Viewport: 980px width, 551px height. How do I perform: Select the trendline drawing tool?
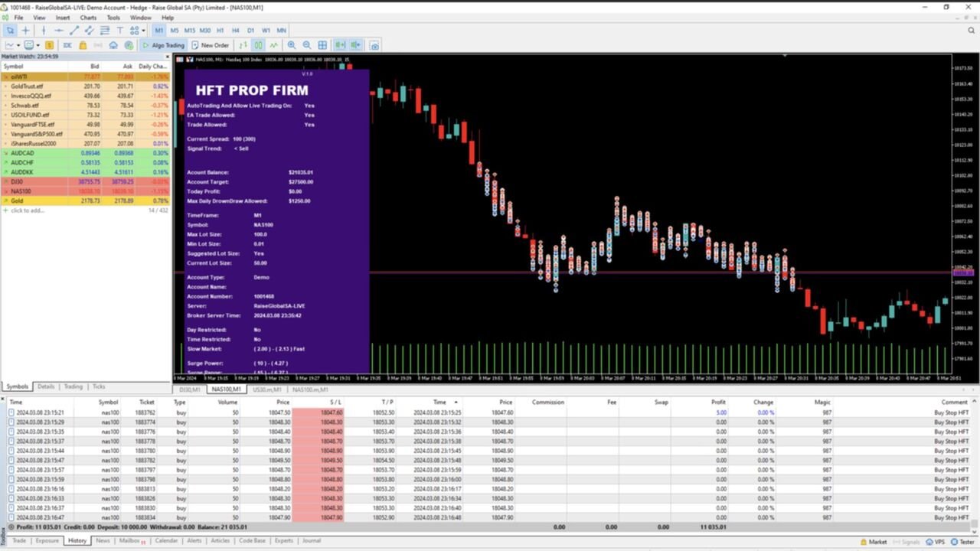74,31
